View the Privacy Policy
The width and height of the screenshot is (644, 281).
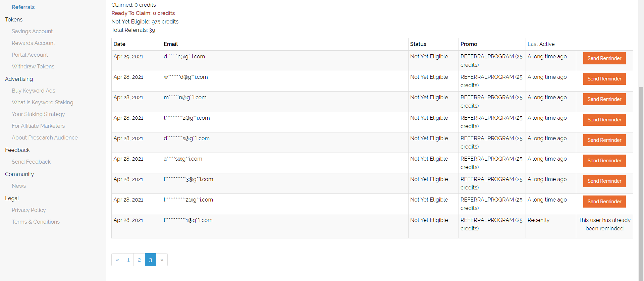(x=29, y=210)
